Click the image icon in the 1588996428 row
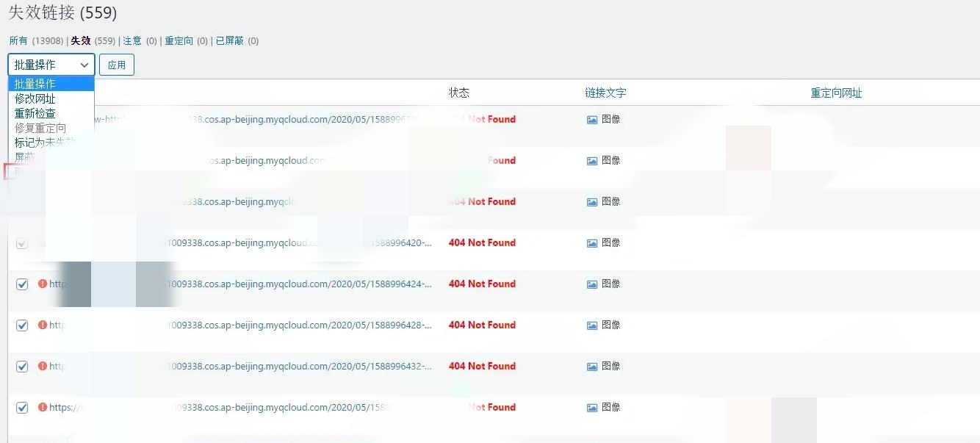980x443 pixels. click(592, 325)
